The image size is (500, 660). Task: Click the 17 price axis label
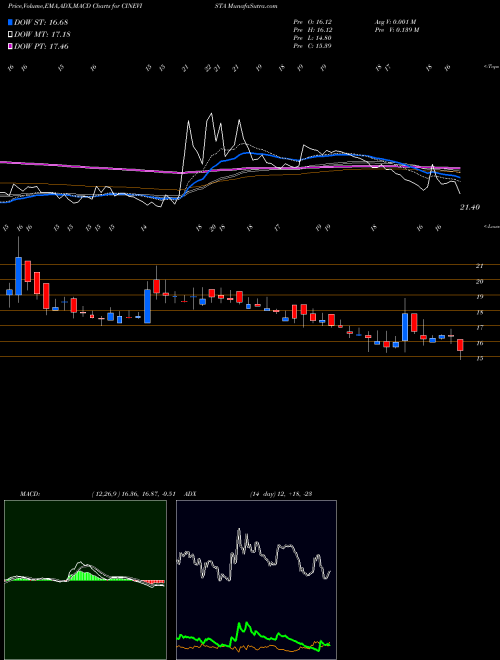pyautogui.click(x=479, y=327)
